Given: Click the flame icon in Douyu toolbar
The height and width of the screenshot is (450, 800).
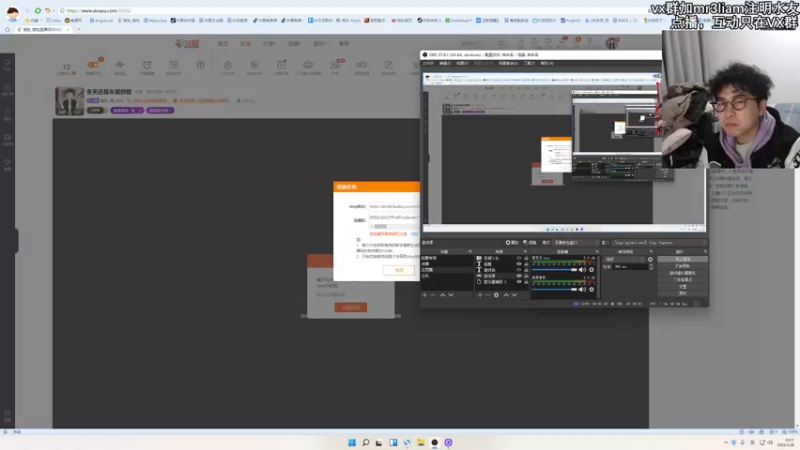Looking at the screenshot, I should (x=228, y=65).
